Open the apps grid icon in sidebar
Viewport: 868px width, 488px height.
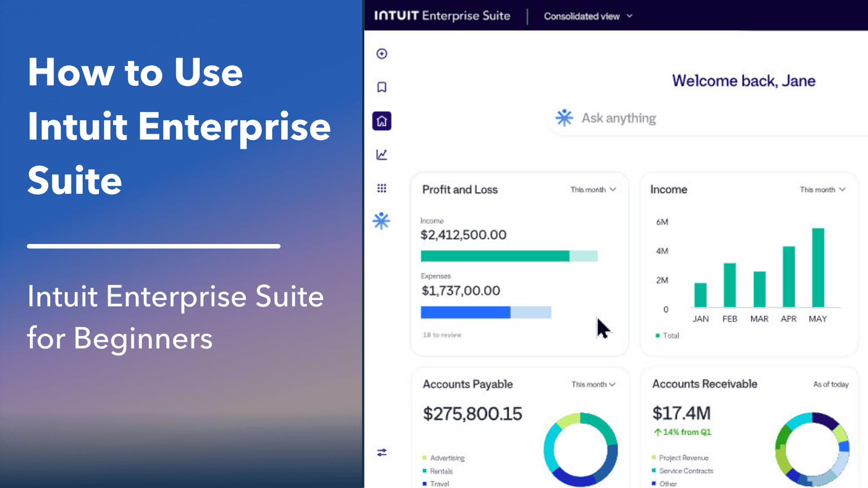(x=382, y=188)
